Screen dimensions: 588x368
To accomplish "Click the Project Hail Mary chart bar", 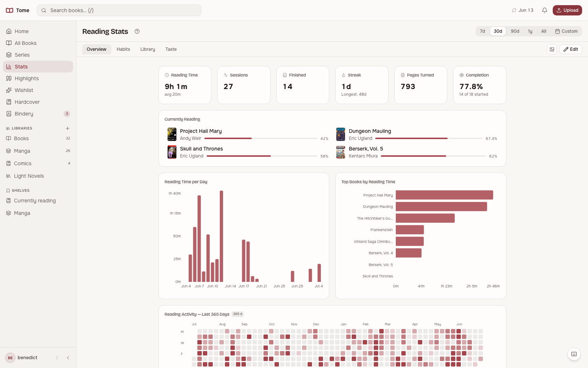I will click(444, 195).
